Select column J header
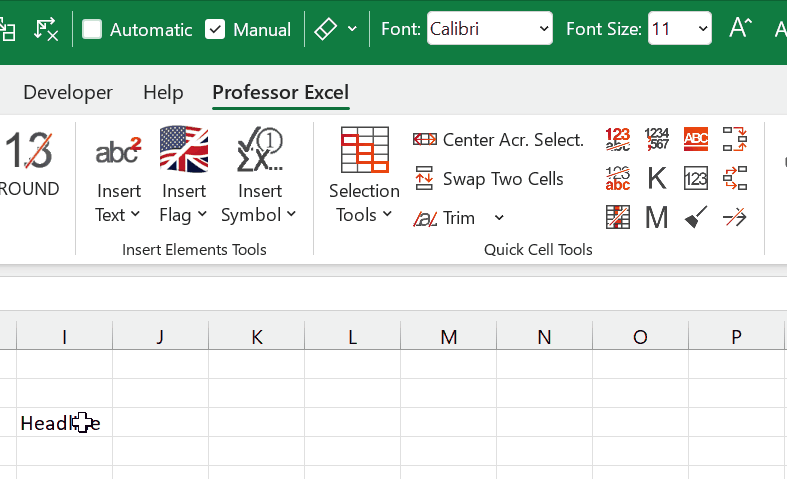The height and width of the screenshot is (479, 787). [x=161, y=336]
